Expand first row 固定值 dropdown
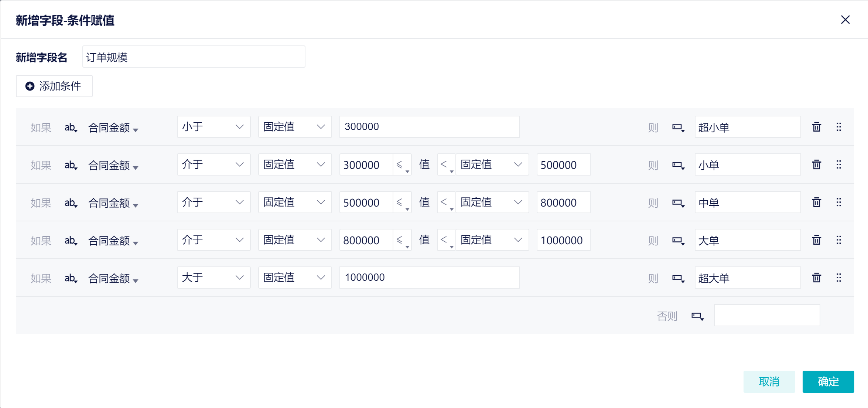 [294, 127]
